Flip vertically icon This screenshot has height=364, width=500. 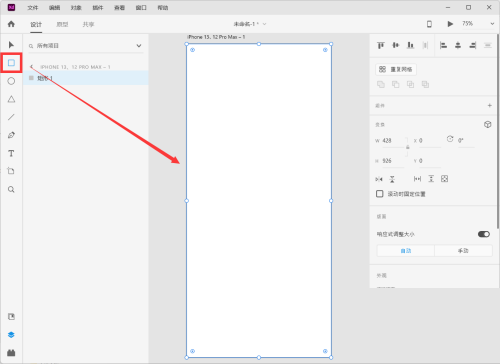tap(392, 179)
